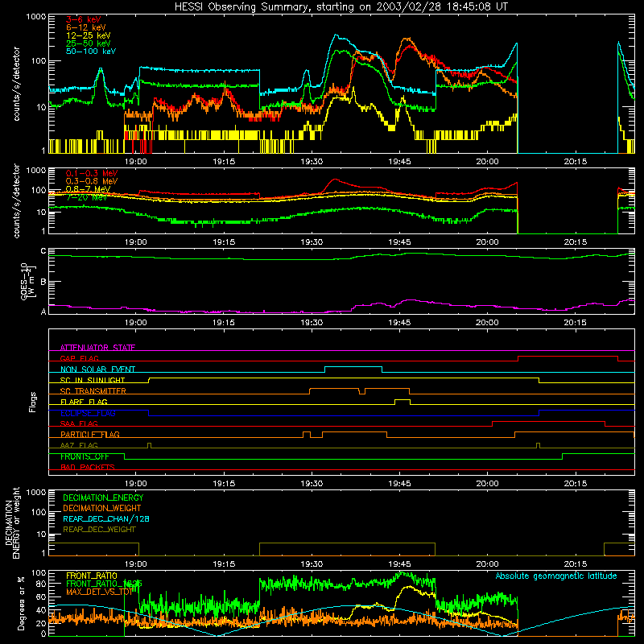Click the 19:45 tick under the MeV plot
The height and width of the screenshot is (644, 644).
click(x=399, y=242)
